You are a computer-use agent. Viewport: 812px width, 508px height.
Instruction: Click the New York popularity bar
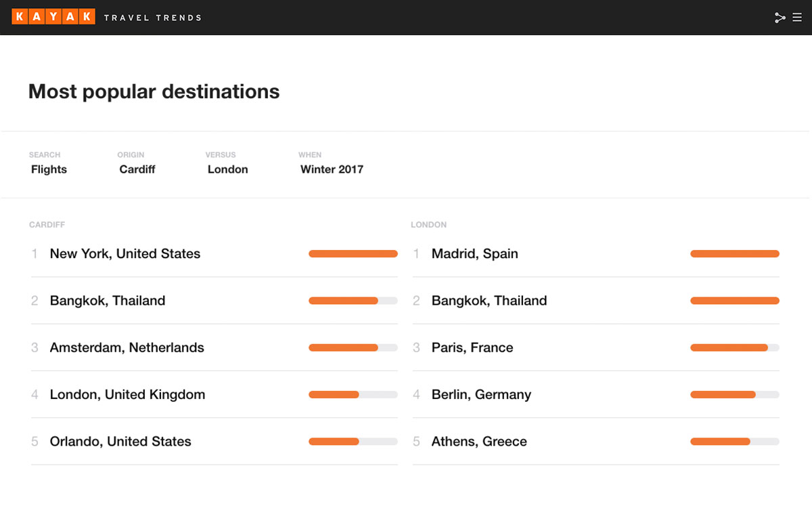click(353, 254)
